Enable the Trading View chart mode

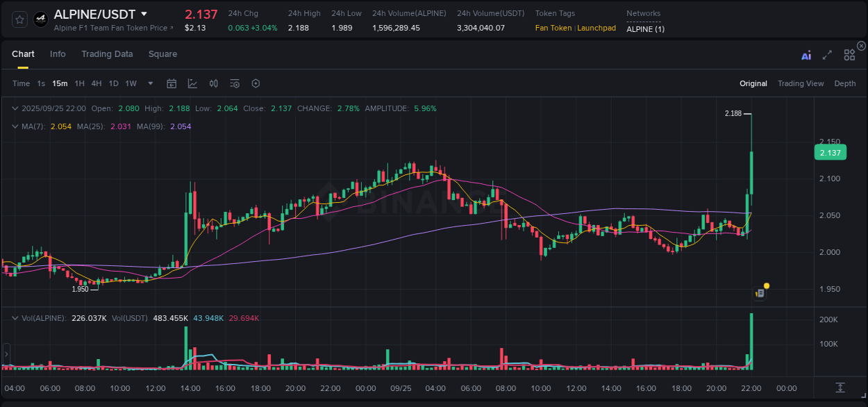pyautogui.click(x=801, y=83)
